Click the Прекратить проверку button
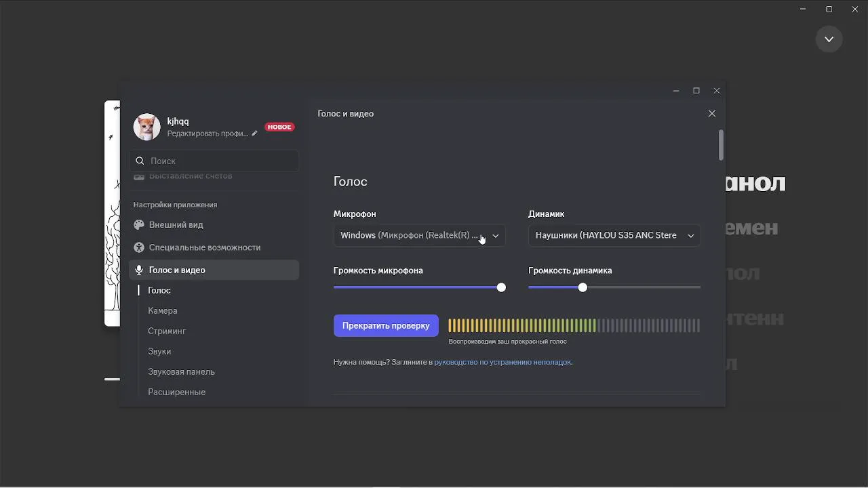The width and height of the screenshot is (868, 488). tap(386, 326)
